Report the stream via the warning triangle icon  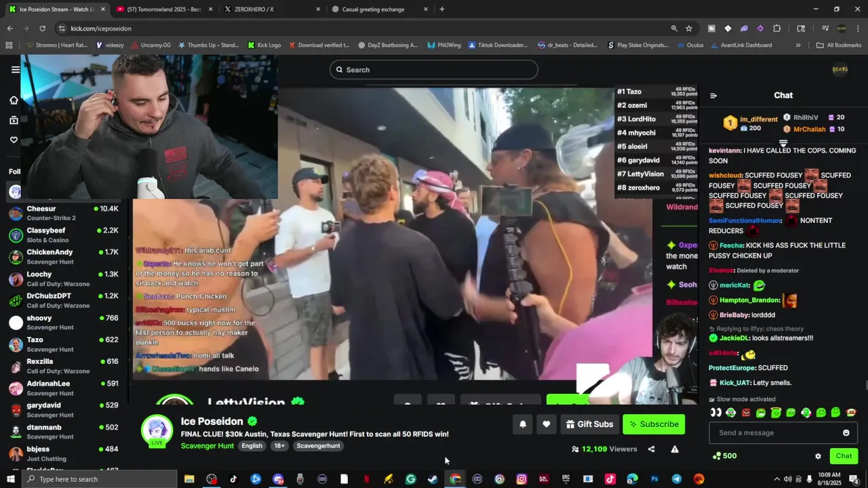click(x=675, y=449)
